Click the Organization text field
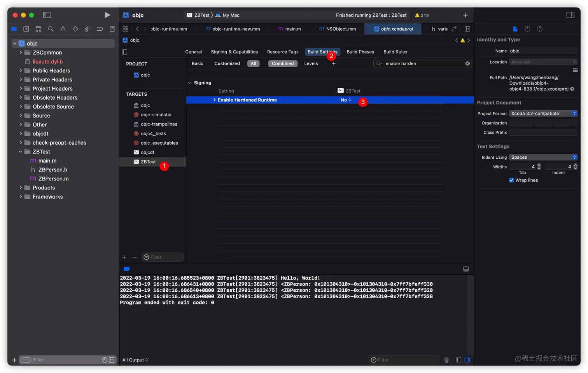588x373 pixels. (x=543, y=123)
